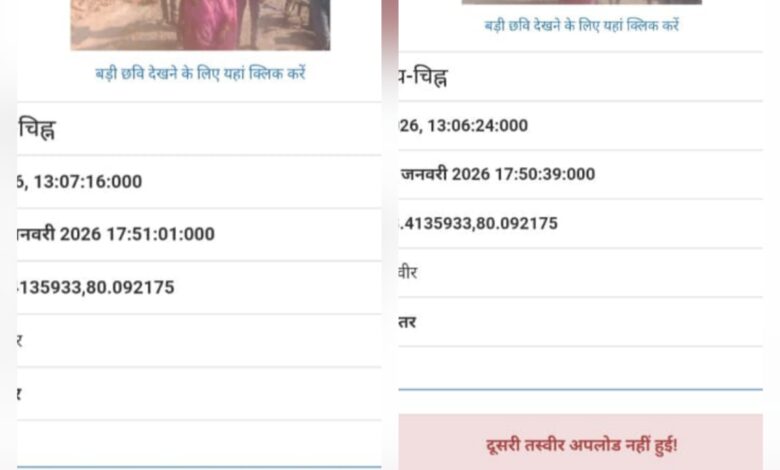The image size is (780, 470).
Task: Tap coordinates row beneath the 17:51:01:000 timestamp
Action: [199, 287]
